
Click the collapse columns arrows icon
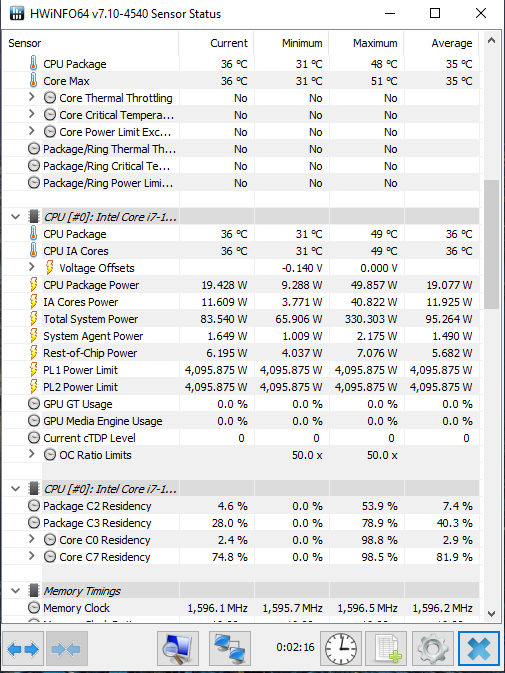pyautogui.click(x=67, y=649)
